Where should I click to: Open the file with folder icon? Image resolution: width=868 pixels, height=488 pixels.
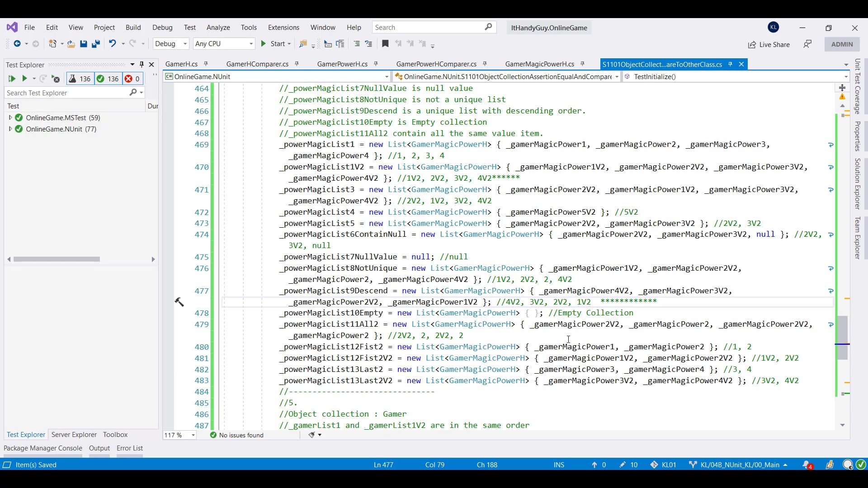pyautogui.click(x=71, y=44)
